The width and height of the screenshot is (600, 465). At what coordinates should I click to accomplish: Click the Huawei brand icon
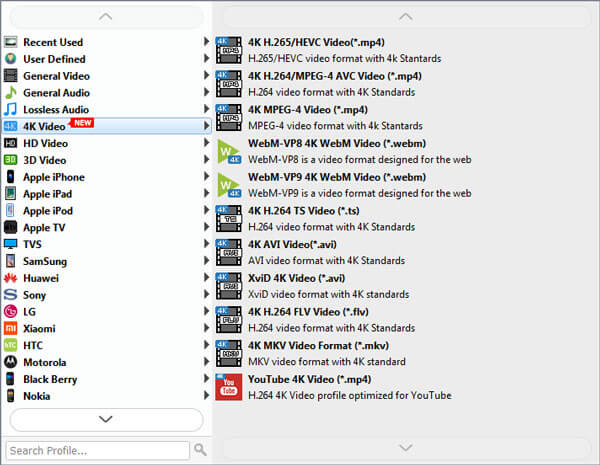coord(10,278)
